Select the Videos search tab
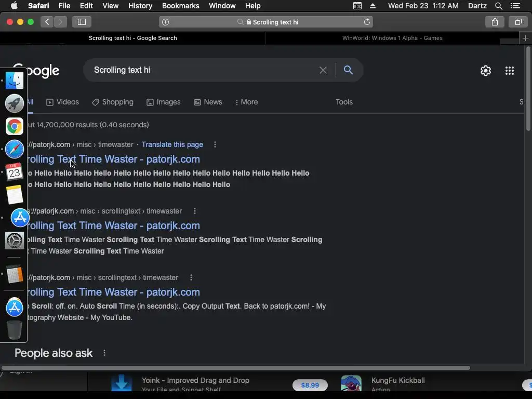The width and height of the screenshot is (532, 399). [x=63, y=102]
